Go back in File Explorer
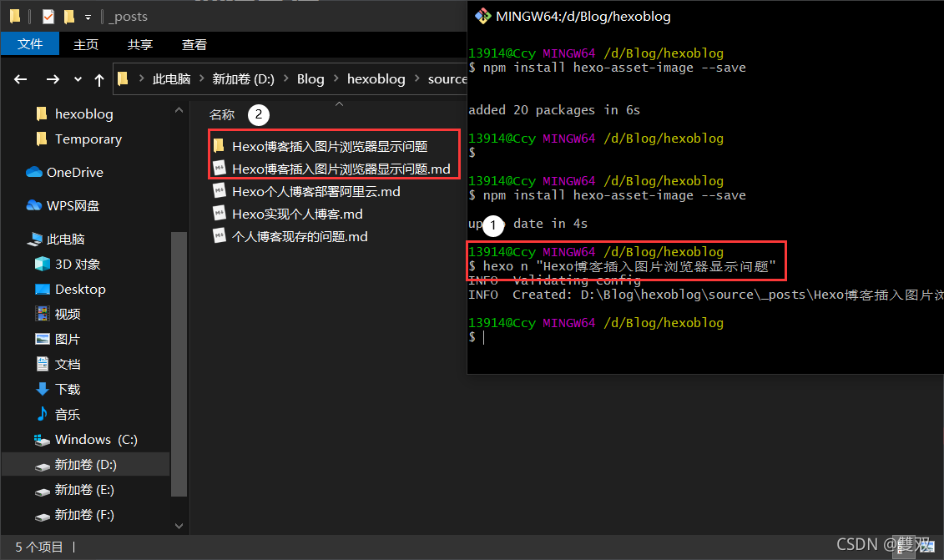This screenshot has height=560, width=944. coord(21,79)
